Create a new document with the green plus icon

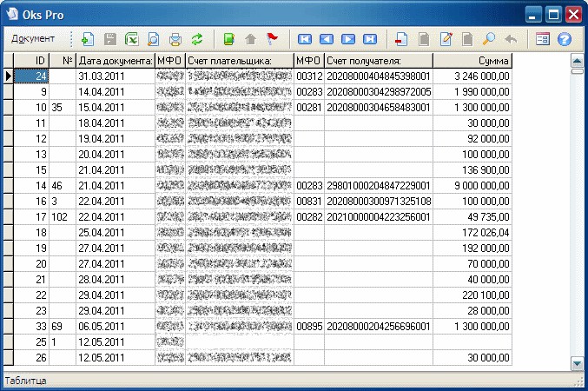click(x=88, y=39)
